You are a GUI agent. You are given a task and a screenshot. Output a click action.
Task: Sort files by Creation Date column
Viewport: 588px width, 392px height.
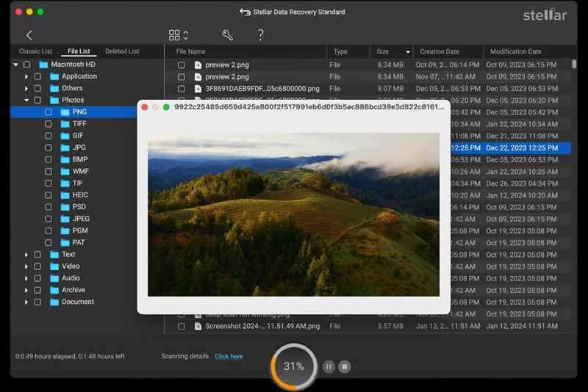coord(440,52)
